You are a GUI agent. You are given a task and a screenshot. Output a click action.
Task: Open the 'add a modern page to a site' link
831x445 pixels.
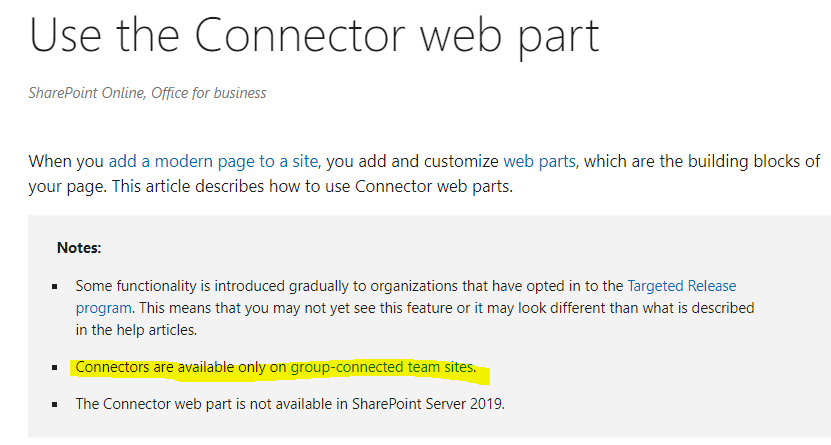pos(213,161)
